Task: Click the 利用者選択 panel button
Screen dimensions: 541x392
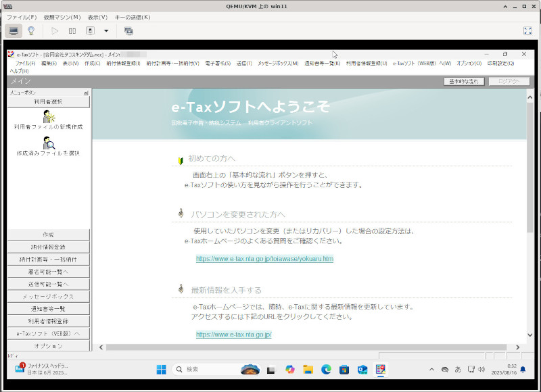Action: click(48, 101)
